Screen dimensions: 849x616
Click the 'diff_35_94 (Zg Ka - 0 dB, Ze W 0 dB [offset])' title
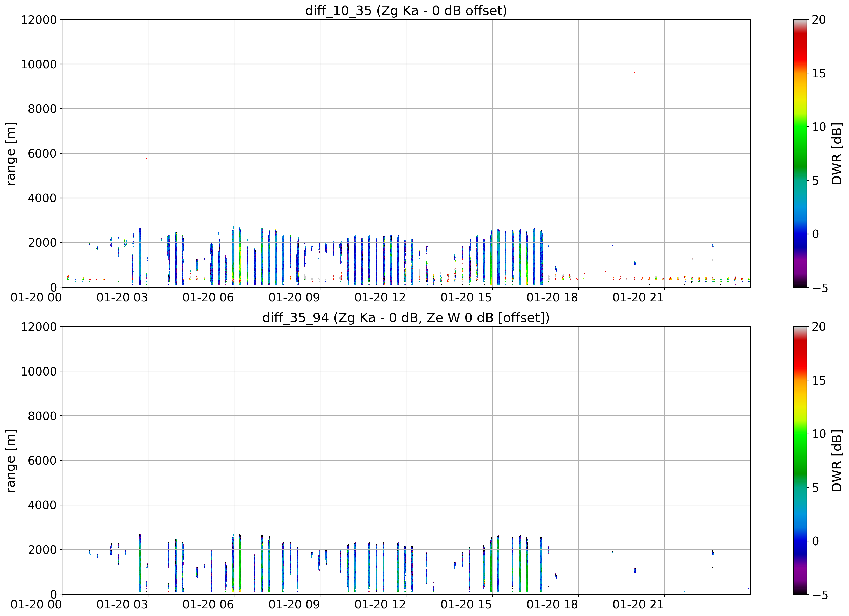point(406,317)
